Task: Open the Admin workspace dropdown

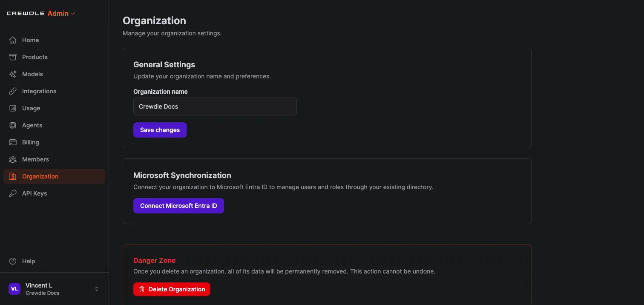Action: (61, 14)
